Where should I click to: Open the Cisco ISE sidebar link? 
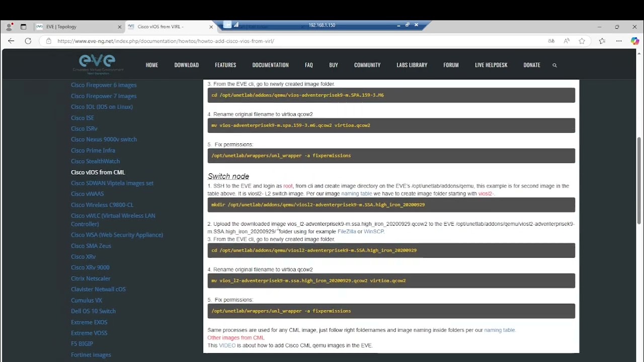point(83,118)
